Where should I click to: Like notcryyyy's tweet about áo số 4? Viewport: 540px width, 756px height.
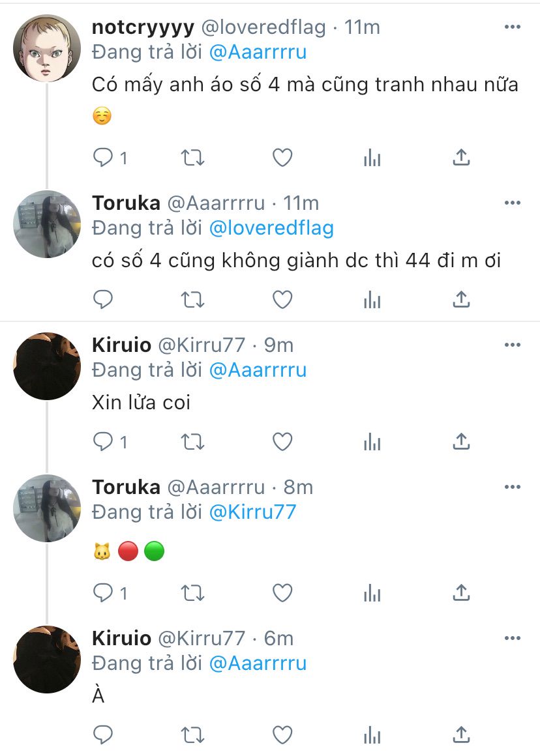[x=282, y=158]
